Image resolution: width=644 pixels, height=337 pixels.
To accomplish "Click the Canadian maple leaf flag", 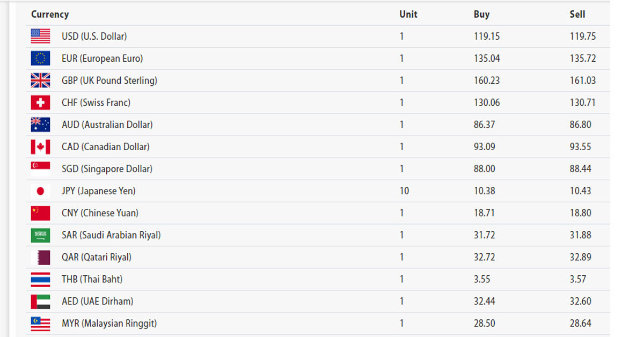I will [x=40, y=146].
